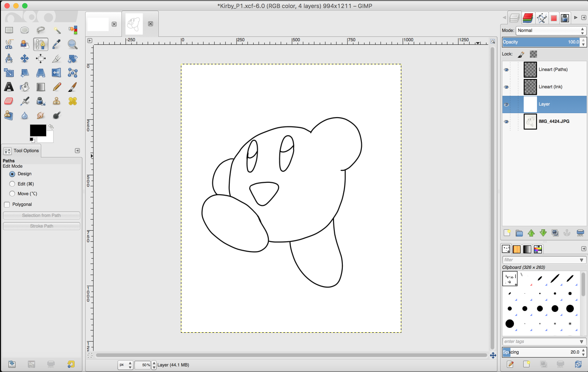Screen dimensions: 588x372
Task: Switch to the Patterns tab
Action: (516, 249)
